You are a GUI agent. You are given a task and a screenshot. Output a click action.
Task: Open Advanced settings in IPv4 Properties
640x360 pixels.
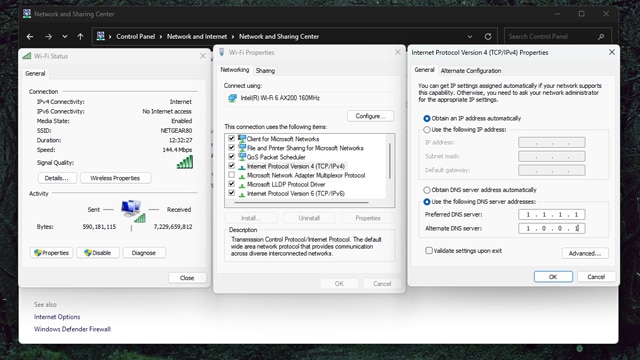[x=585, y=253]
